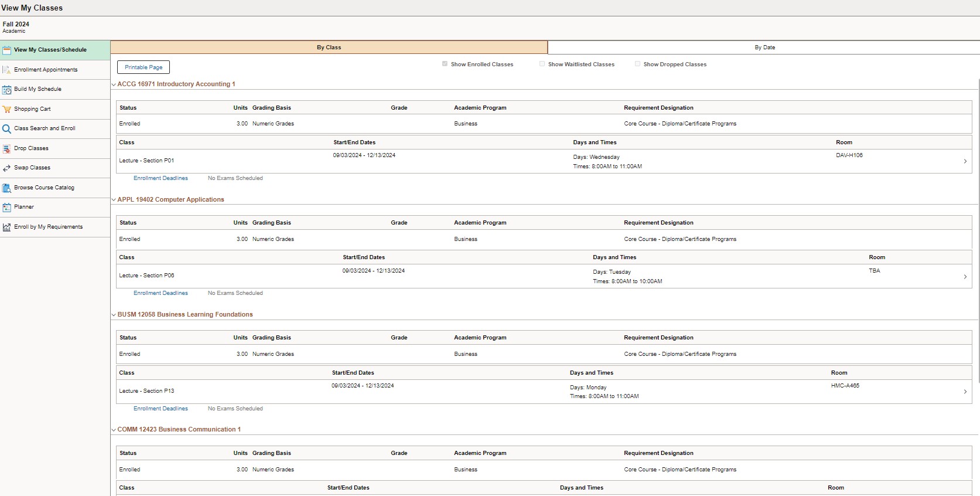Viewport: 980px width, 496px height.
Task: Click the Enroll by My Requirements icon
Action: tap(7, 227)
